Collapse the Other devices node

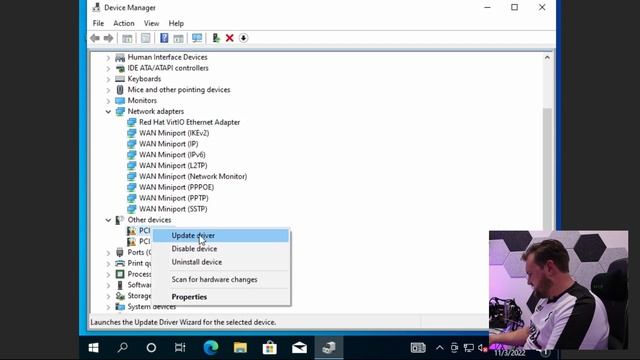tap(108, 220)
